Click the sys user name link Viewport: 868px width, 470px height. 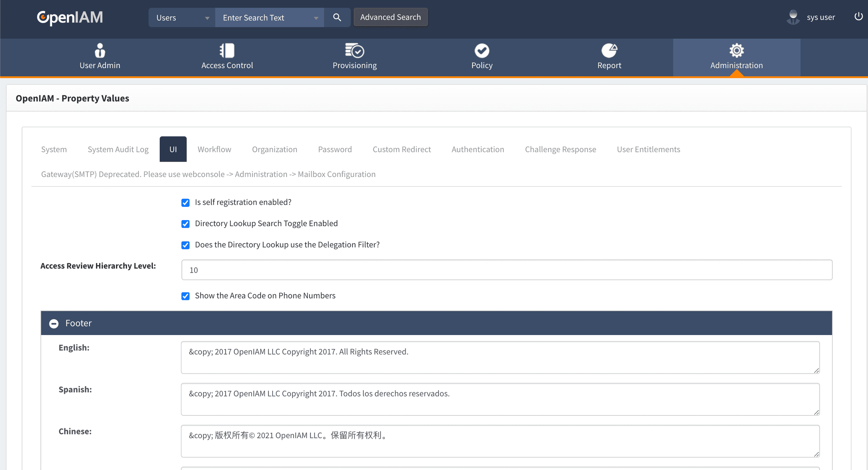[x=821, y=17]
